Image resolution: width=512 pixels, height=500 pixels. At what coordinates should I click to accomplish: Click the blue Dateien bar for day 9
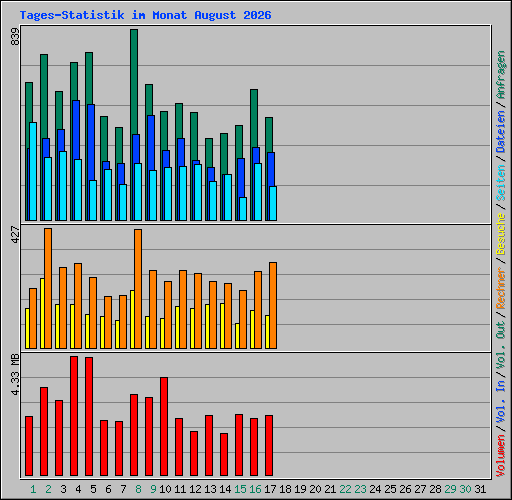point(151,143)
